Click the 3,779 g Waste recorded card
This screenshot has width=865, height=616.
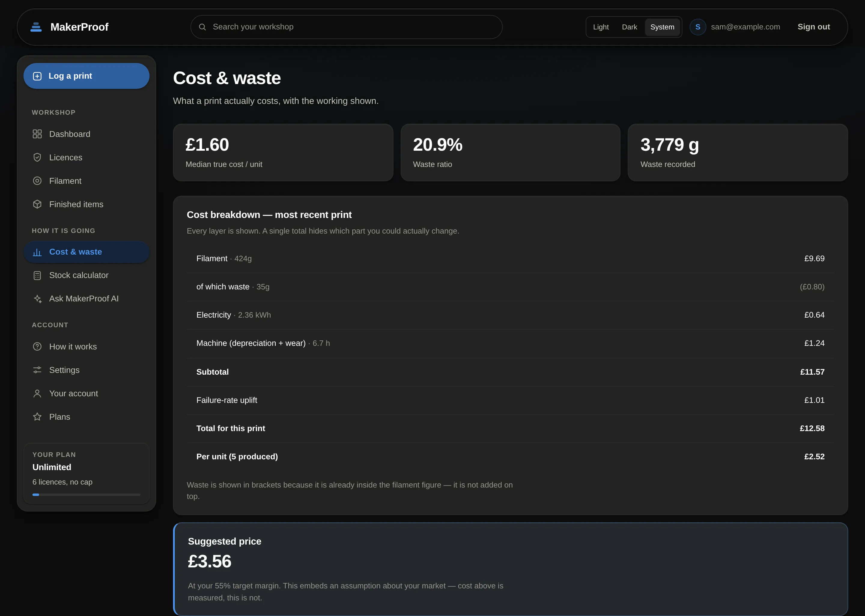pyautogui.click(x=738, y=152)
